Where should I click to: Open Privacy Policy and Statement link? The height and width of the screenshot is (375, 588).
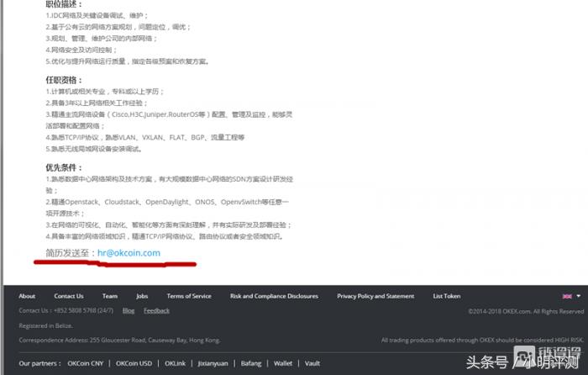pyautogui.click(x=375, y=296)
